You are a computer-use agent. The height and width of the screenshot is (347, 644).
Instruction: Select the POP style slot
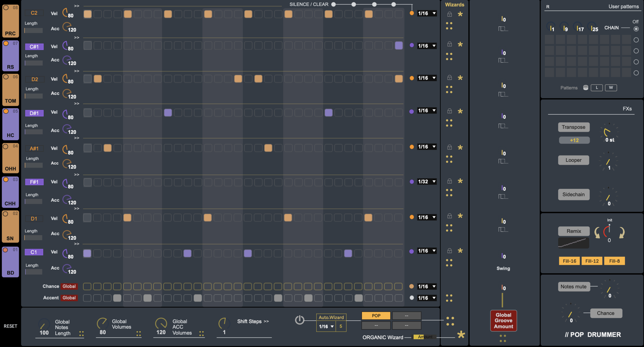[x=376, y=316]
